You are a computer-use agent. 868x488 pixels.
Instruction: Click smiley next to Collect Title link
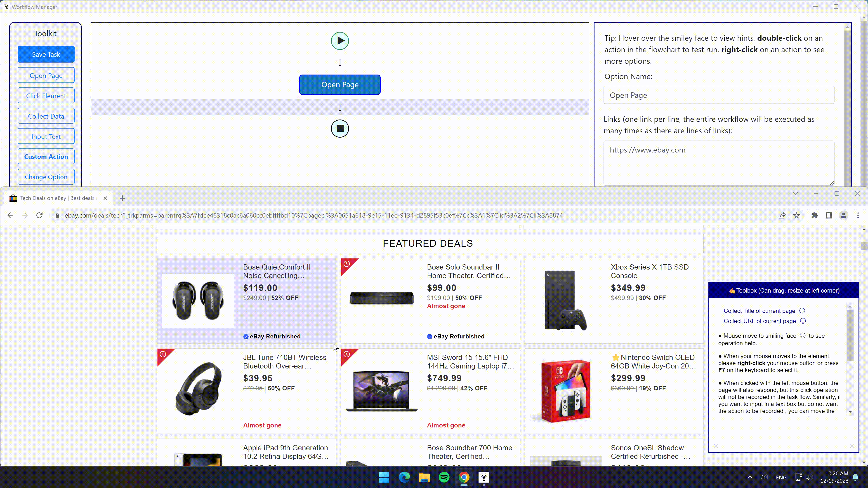tap(802, 310)
